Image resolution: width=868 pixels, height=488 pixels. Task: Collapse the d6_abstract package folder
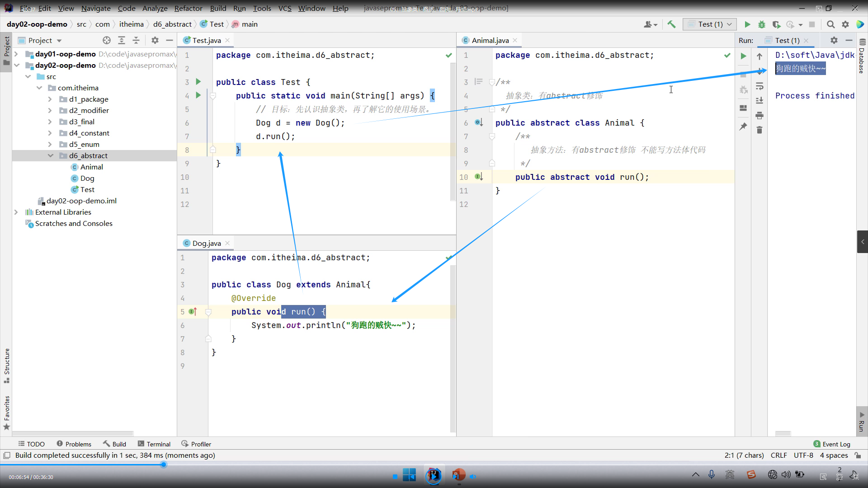pyautogui.click(x=50, y=155)
